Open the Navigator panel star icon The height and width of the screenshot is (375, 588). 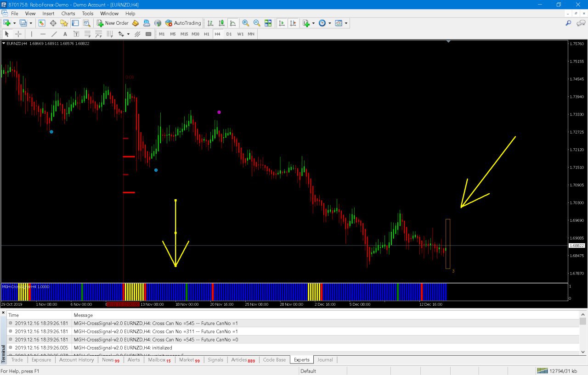[64, 23]
